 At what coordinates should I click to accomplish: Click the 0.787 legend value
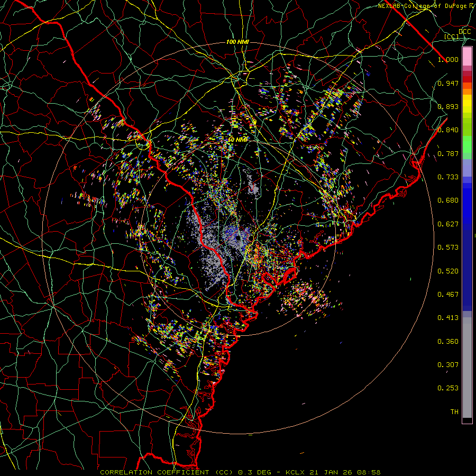point(448,153)
